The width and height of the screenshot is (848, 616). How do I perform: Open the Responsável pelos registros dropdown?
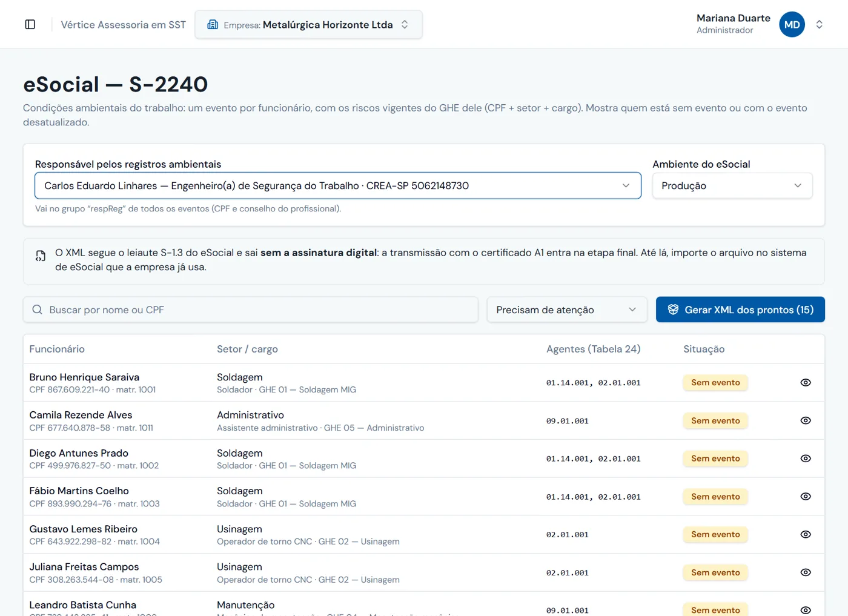[x=338, y=185]
